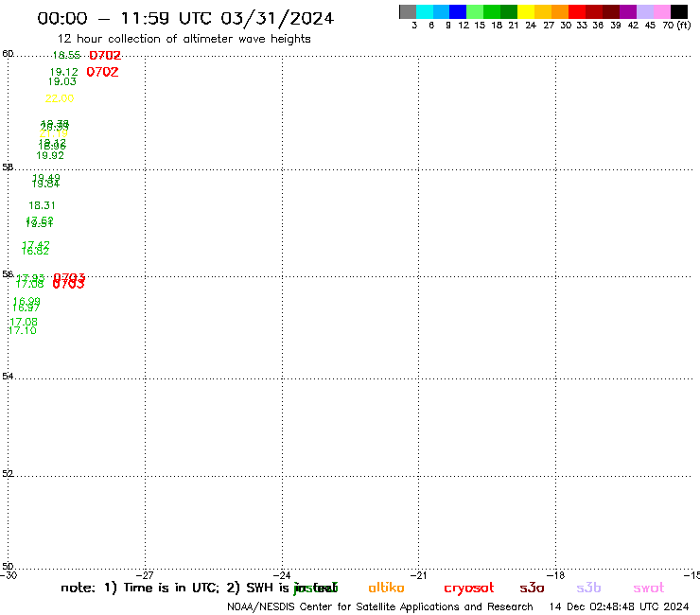Click the yellow '22.00' wave height value

coord(60,98)
